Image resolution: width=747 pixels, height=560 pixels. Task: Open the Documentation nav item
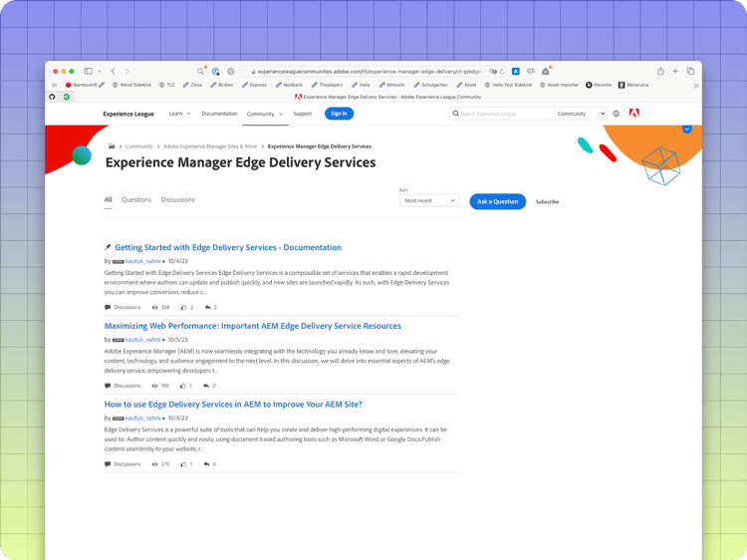point(219,114)
